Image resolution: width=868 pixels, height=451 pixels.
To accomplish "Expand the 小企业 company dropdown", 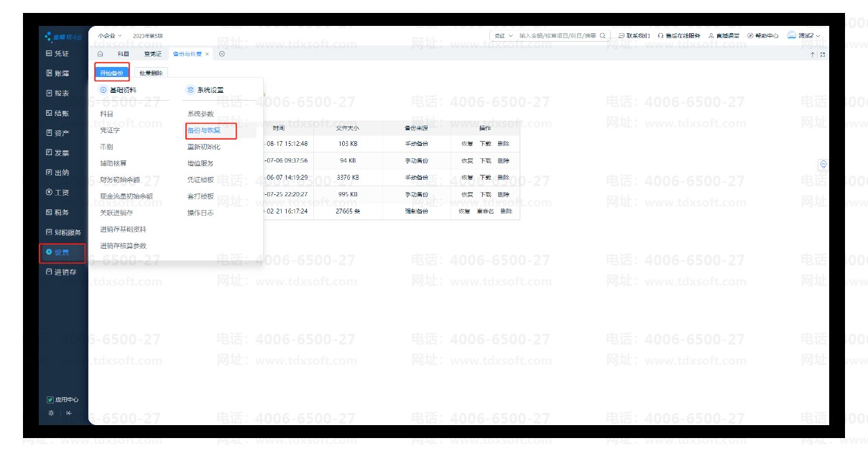I will [109, 35].
